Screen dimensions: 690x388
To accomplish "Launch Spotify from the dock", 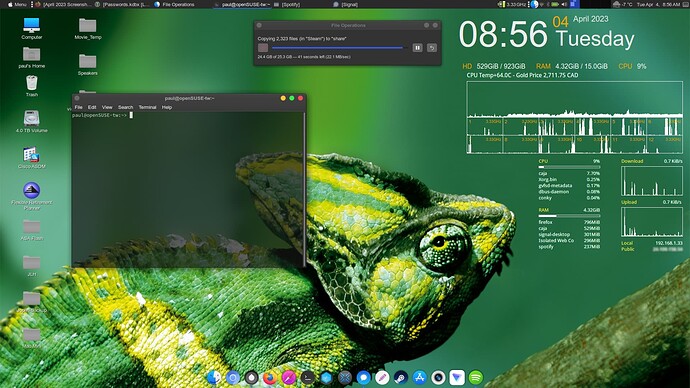I will coord(476,377).
